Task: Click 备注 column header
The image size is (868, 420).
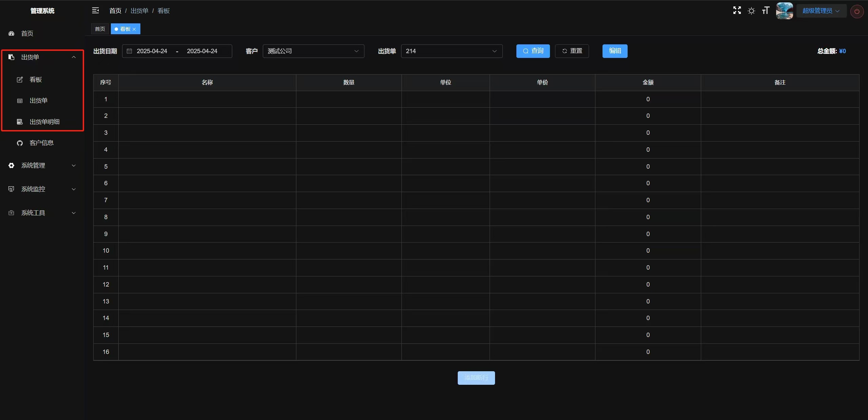Action: (780, 82)
